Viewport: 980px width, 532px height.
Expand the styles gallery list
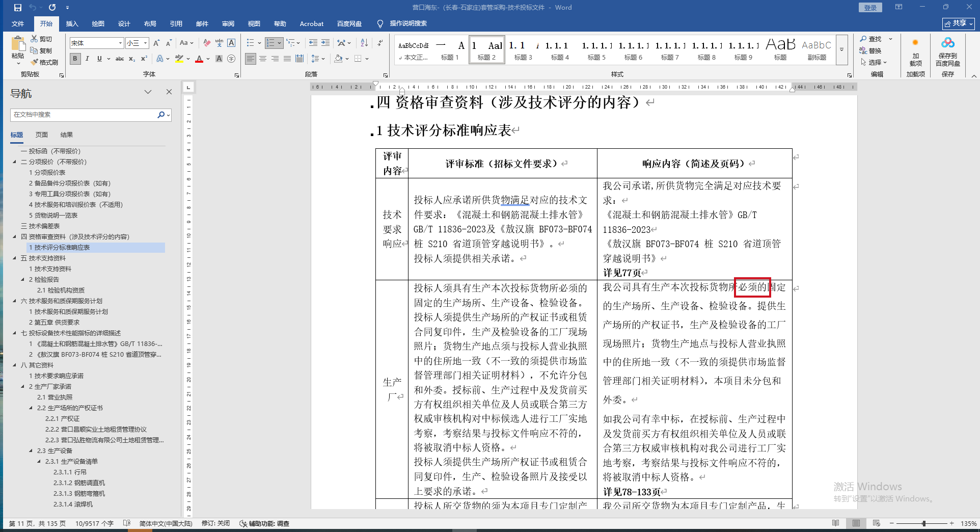click(x=841, y=49)
